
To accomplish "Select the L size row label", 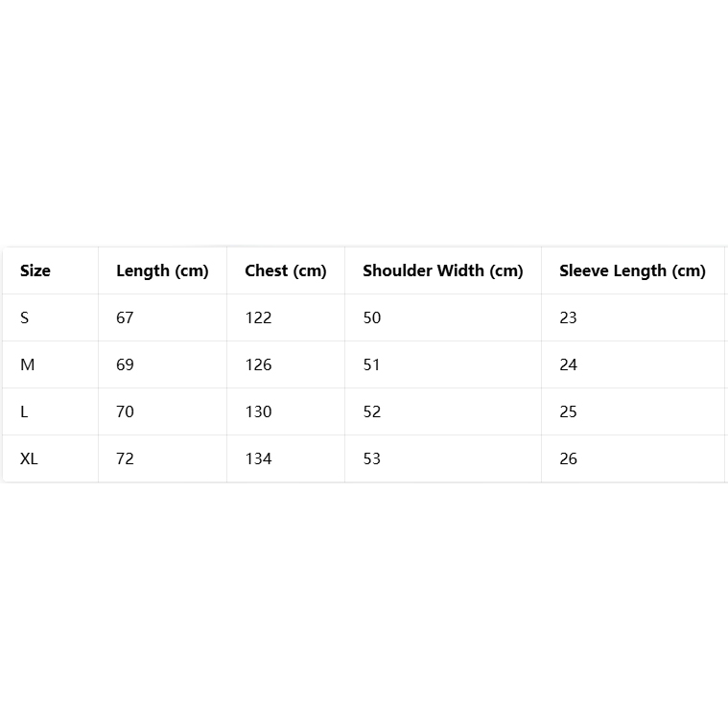I will click(24, 411).
